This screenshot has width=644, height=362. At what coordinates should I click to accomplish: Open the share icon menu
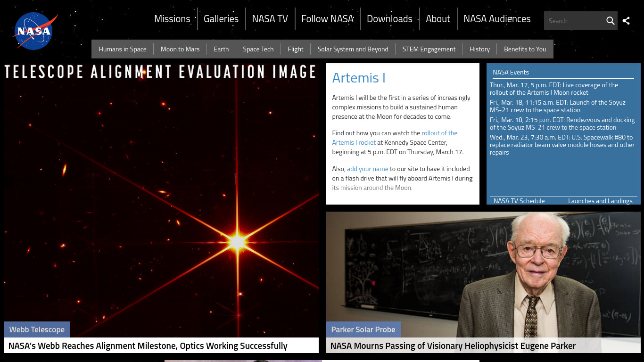(626, 21)
